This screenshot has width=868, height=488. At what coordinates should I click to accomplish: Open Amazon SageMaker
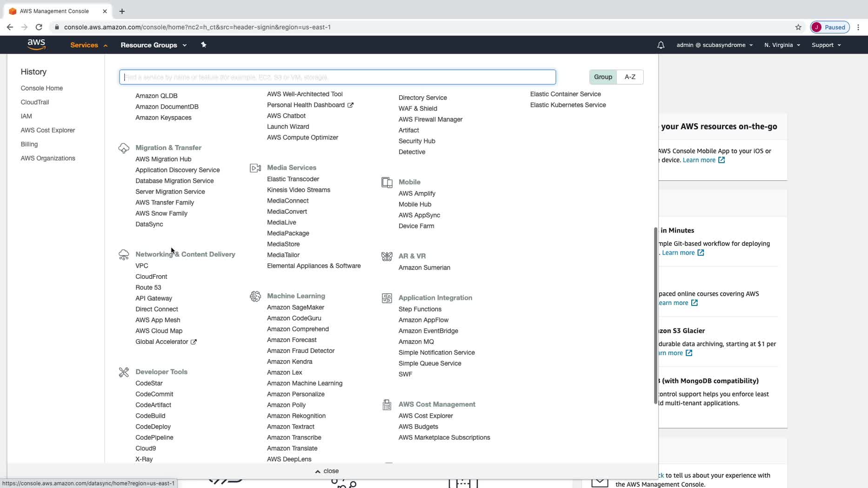tap(296, 307)
